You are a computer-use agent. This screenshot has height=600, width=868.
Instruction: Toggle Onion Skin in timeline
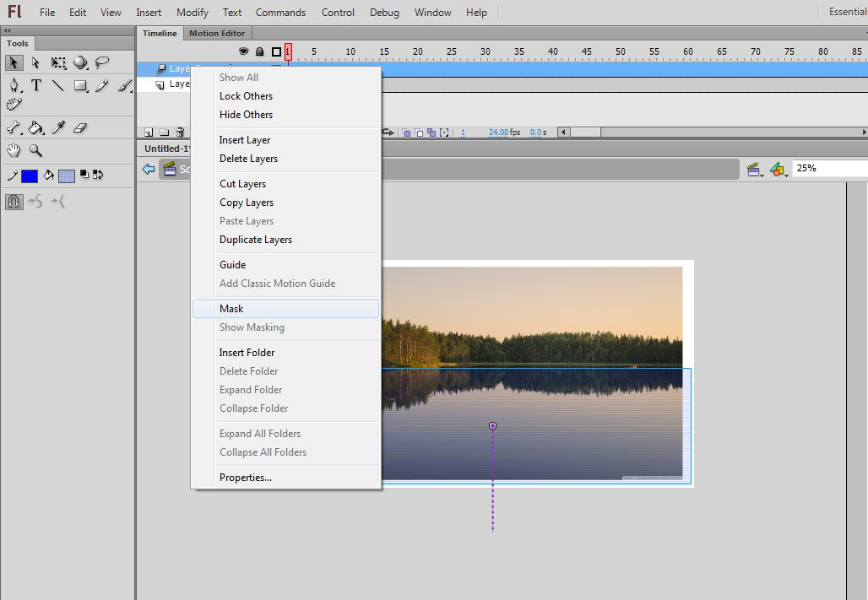pos(406,132)
